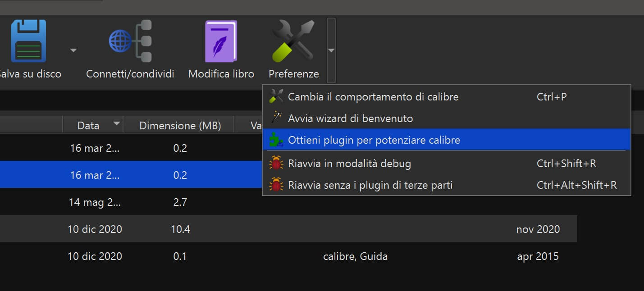Select Ottieni plugin per potenziare calibre
The height and width of the screenshot is (291, 644).
pos(374,140)
